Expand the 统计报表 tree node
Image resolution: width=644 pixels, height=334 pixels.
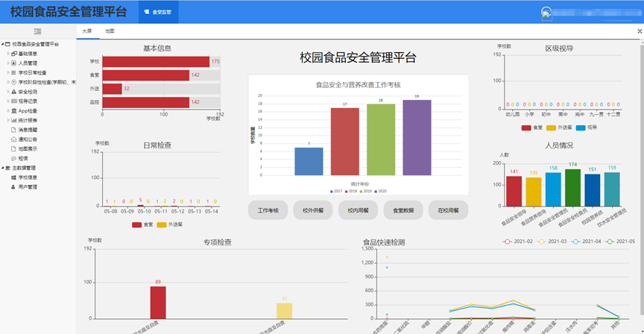8,120
